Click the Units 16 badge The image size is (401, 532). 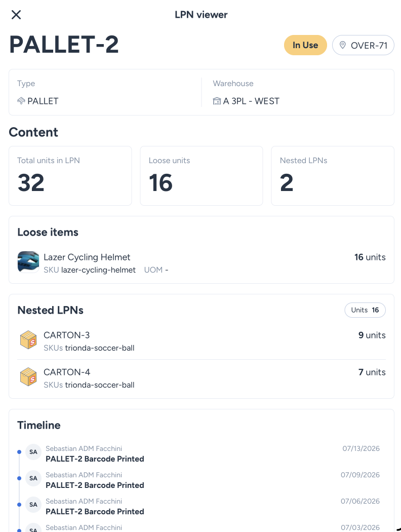tap(365, 310)
